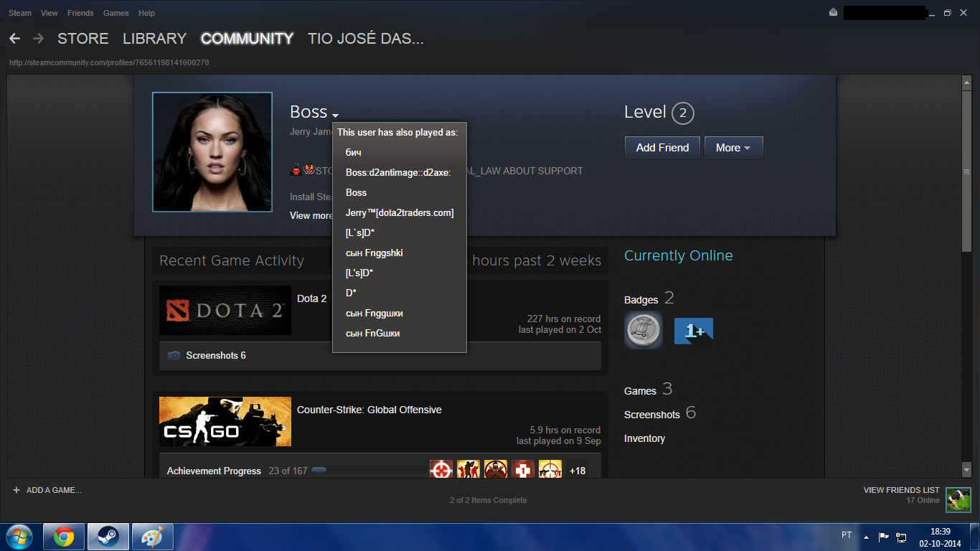Click the profile avatar picture
The width and height of the screenshot is (980, 551).
[x=212, y=152]
